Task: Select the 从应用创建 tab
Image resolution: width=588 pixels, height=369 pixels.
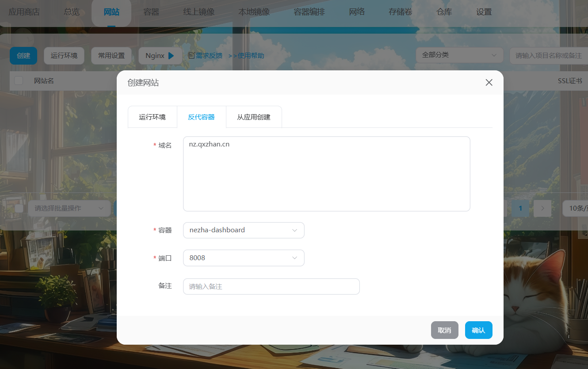Action: [254, 117]
